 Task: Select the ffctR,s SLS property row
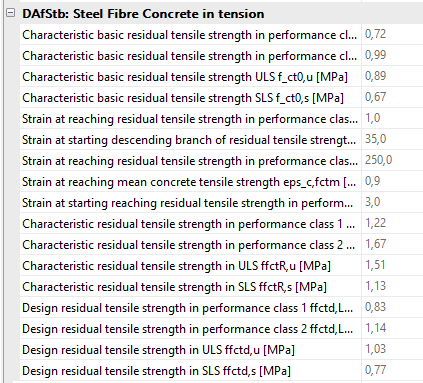[x=190, y=287]
